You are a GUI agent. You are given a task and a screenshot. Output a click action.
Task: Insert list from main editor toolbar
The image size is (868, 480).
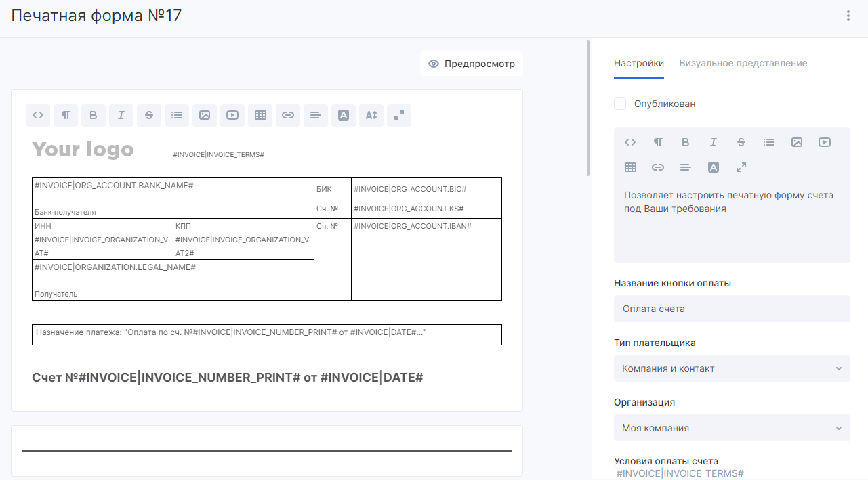pyautogui.click(x=177, y=115)
